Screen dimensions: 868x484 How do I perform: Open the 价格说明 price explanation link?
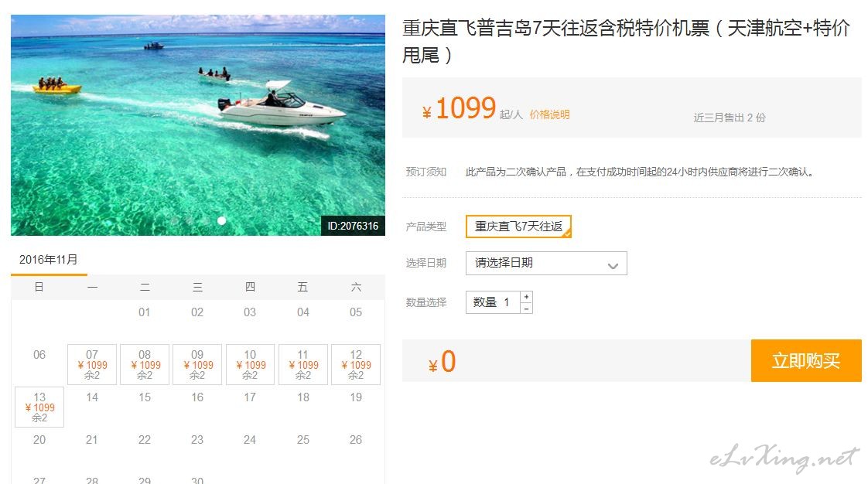pyautogui.click(x=549, y=114)
